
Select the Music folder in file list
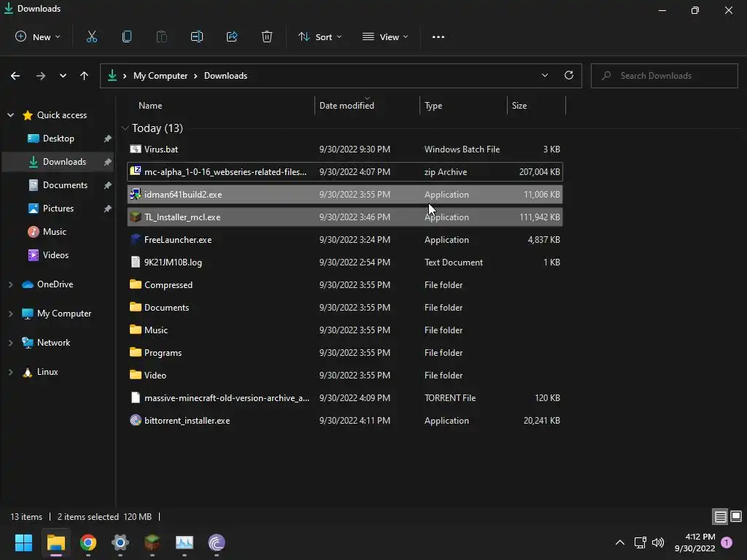click(x=345, y=330)
